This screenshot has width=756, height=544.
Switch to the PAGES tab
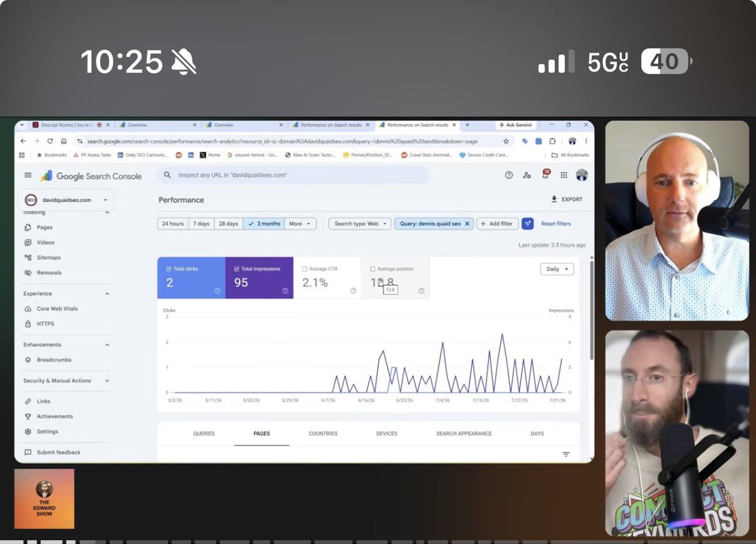click(x=261, y=434)
